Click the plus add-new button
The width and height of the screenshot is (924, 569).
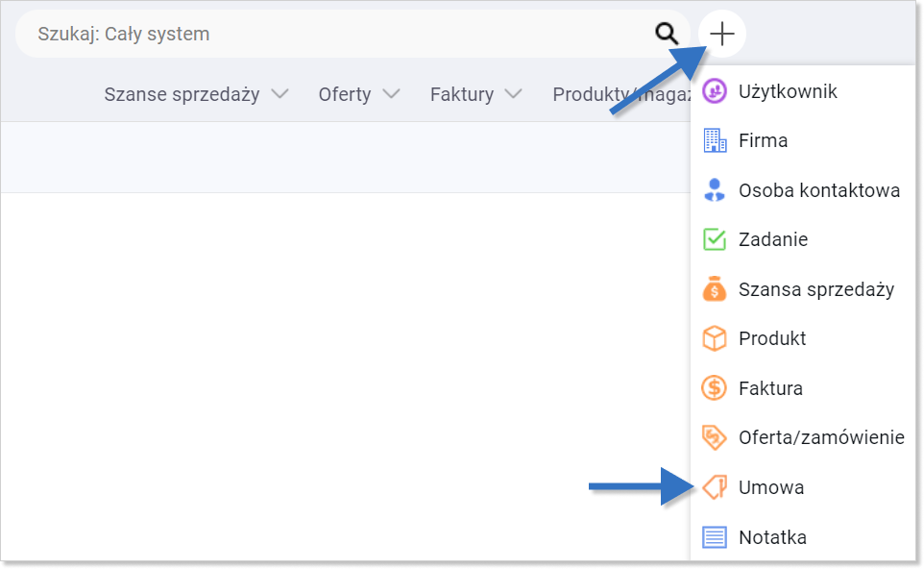tap(722, 34)
